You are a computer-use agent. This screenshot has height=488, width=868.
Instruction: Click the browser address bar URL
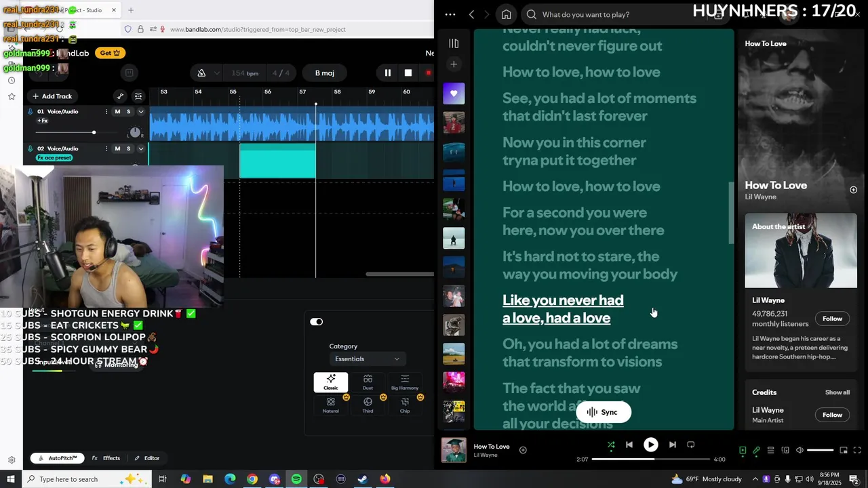[x=258, y=29]
